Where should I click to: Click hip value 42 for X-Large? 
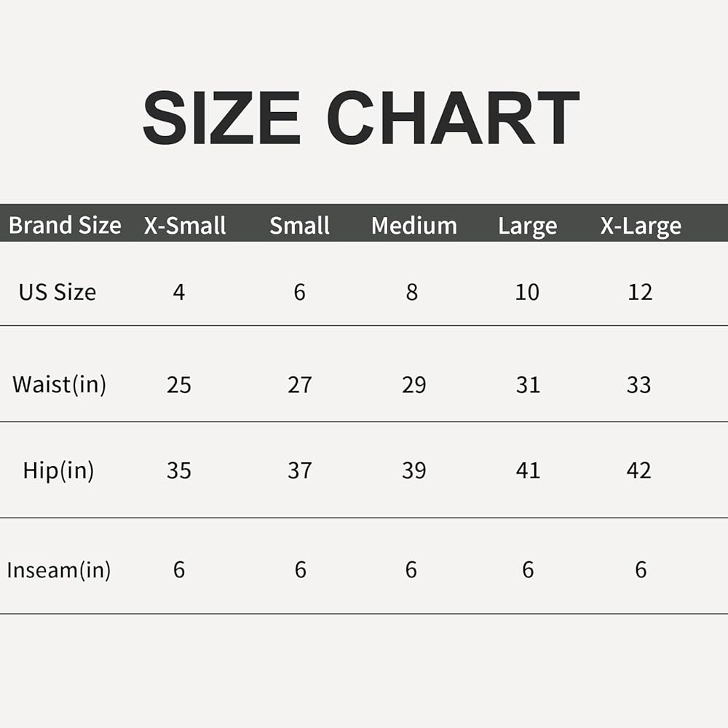click(639, 470)
